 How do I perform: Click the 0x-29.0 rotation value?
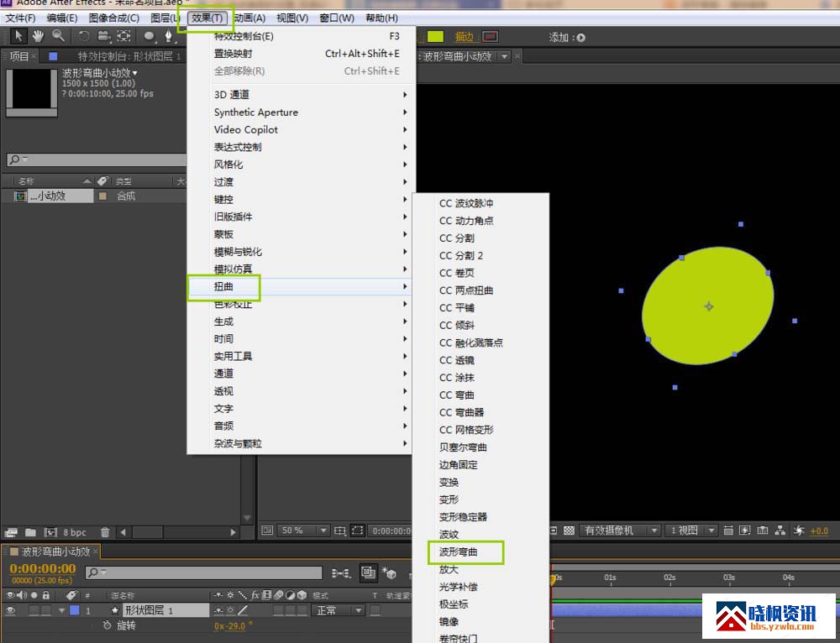(229, 625)
